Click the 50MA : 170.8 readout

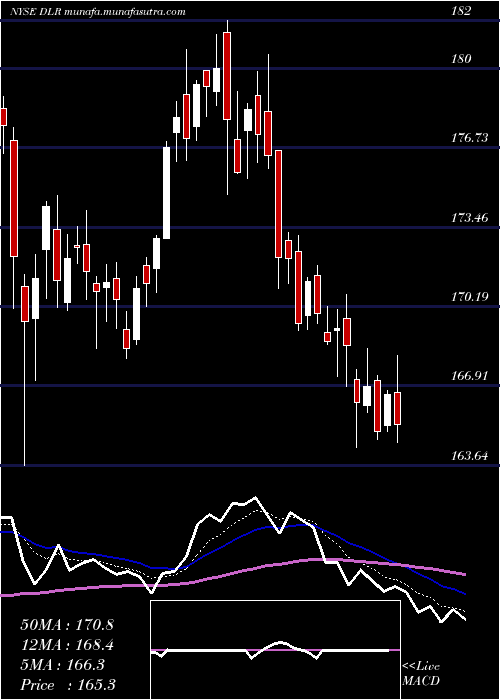67,625
